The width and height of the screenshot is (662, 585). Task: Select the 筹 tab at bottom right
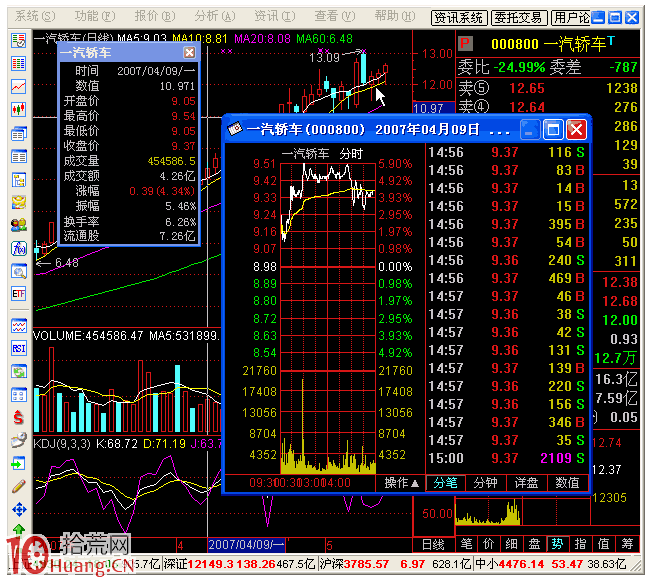coord(627,544)
